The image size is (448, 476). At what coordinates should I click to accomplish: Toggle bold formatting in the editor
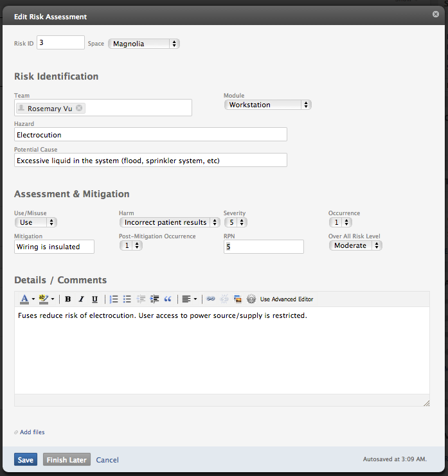pyautogui.click(x=67, y=299)
